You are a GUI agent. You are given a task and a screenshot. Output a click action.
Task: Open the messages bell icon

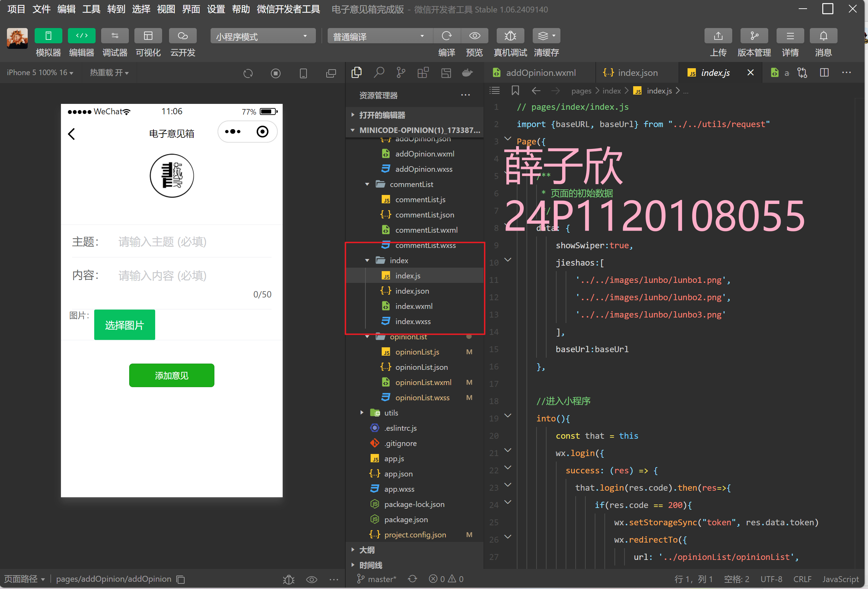pos(823,36)
